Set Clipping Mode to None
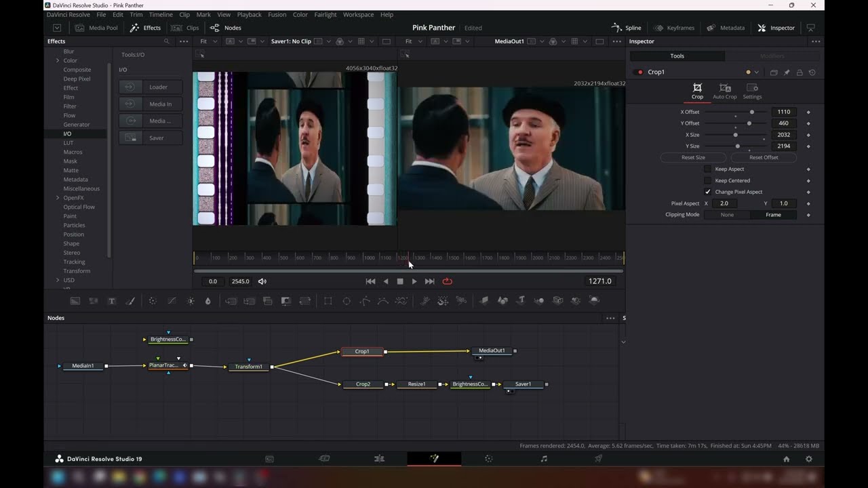This screenshot has height=488, width=868. point(727,215)
